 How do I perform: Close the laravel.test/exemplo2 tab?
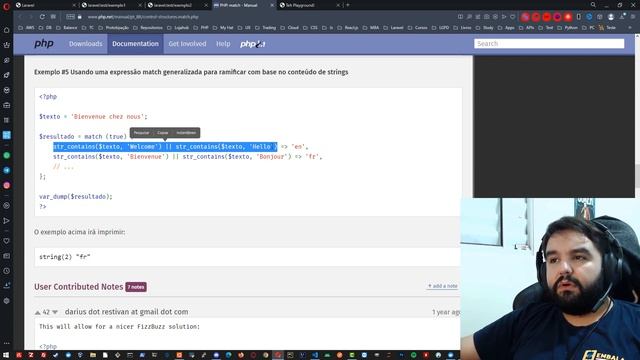[x=206, y=5]
